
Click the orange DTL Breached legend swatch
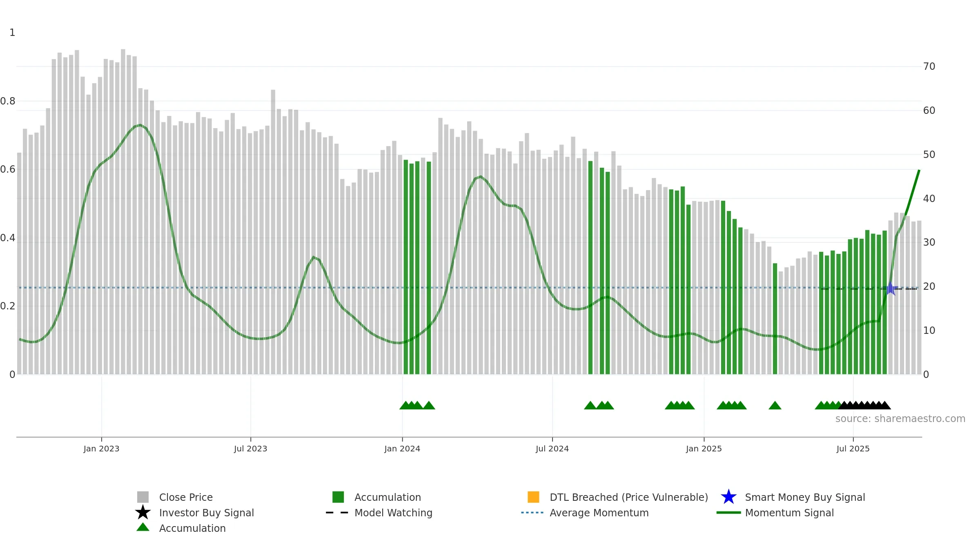(533, 497)
